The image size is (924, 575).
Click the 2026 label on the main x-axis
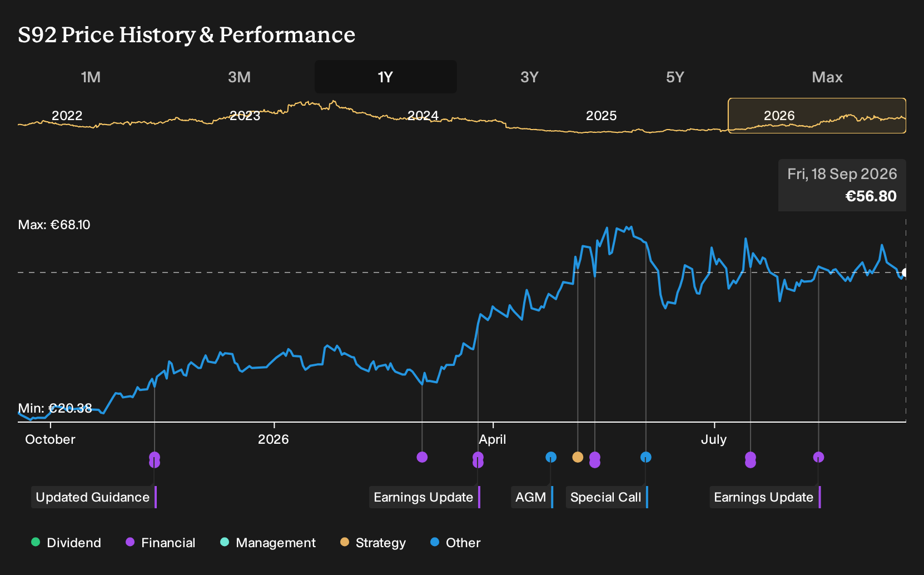tap(273, 439)
